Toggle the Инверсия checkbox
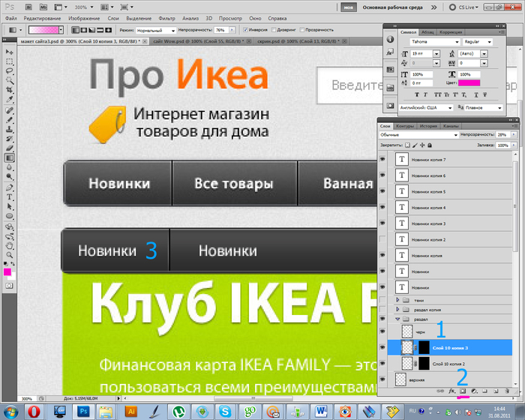525x420 pixels. [245, 30]
